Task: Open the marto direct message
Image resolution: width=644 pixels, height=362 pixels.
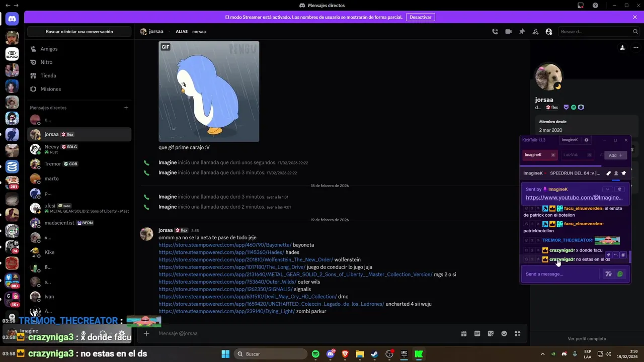Action: 79,178
